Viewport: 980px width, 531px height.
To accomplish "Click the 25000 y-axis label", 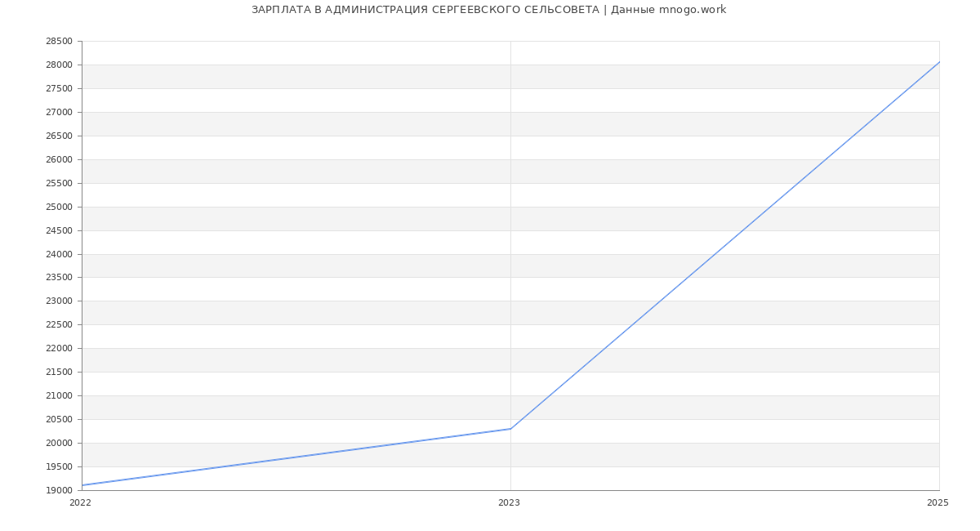I will coord(59,207).
